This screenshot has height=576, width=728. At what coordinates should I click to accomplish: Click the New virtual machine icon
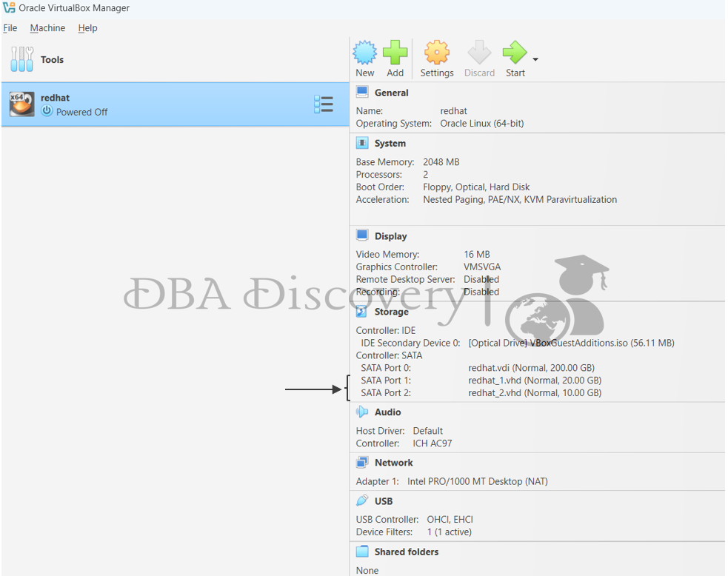click(364, 53)
